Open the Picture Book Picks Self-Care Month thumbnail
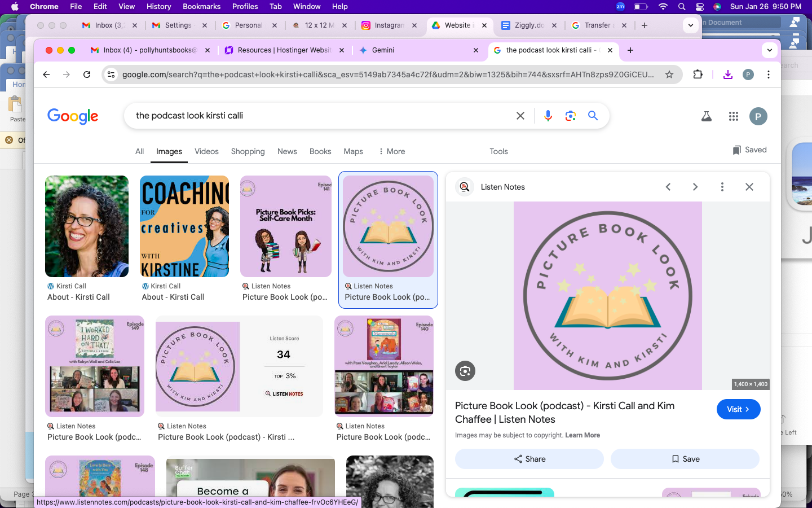This screenshot has height=508, width=812. [x=286, y=226]
